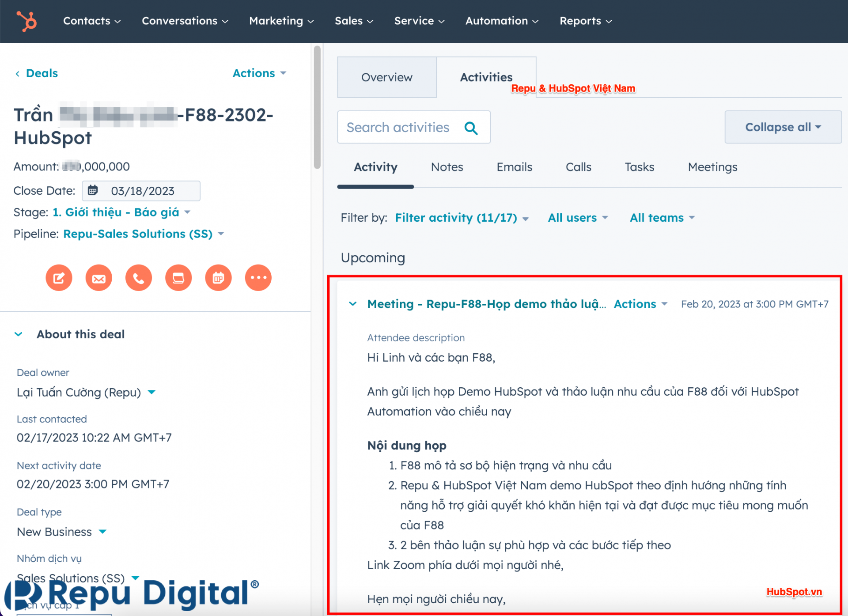Open the Nhóm dịch vụ Sales Solutions dropdown
848x616 pixels.
[78, 578]
